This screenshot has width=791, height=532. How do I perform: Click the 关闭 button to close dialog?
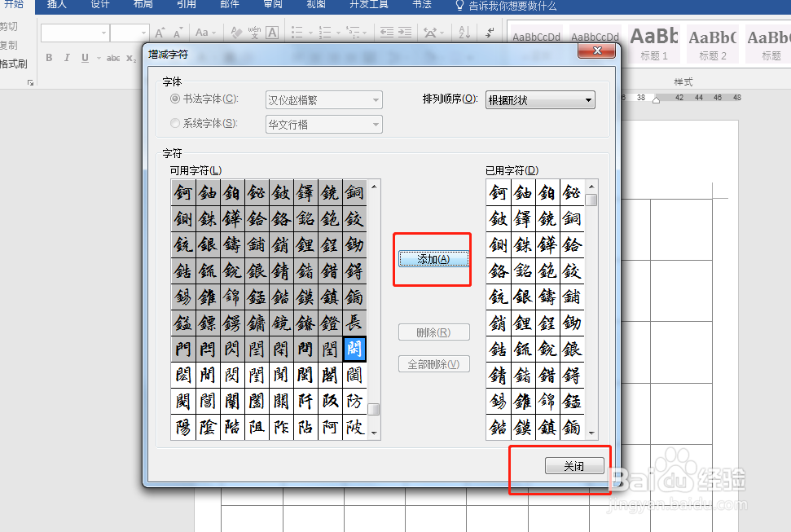[x=574, y=465]
